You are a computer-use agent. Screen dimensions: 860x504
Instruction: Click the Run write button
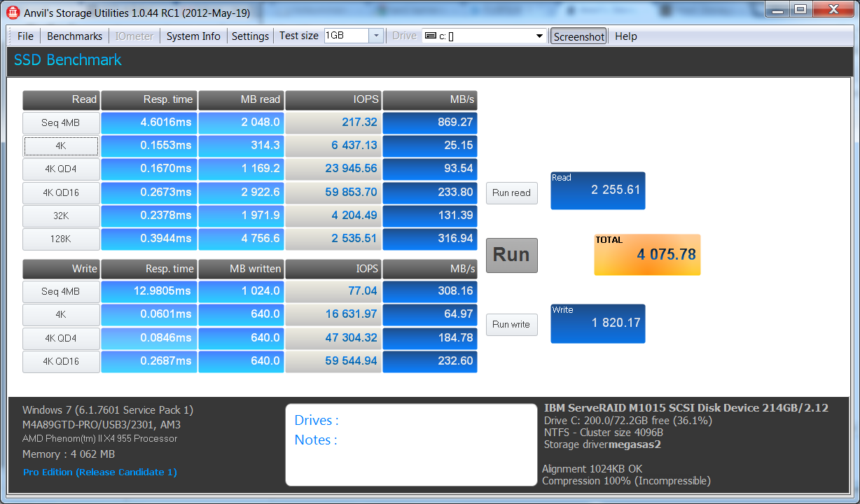point(512,325)
